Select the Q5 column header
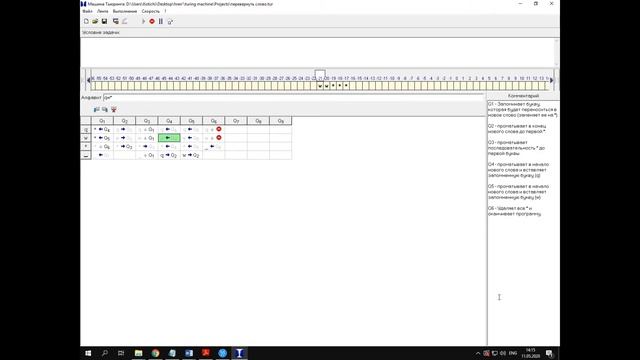The image size is (640, 360). (x=191, y=121)
